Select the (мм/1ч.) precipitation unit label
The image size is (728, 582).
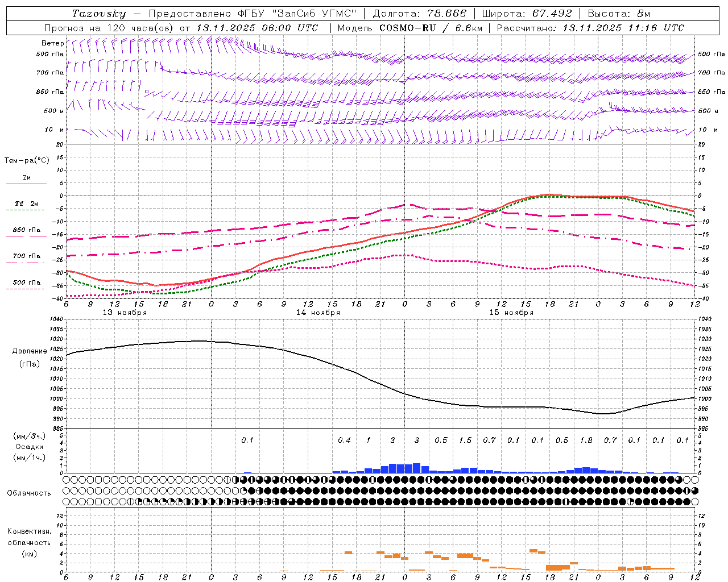(x=28, y=458)
